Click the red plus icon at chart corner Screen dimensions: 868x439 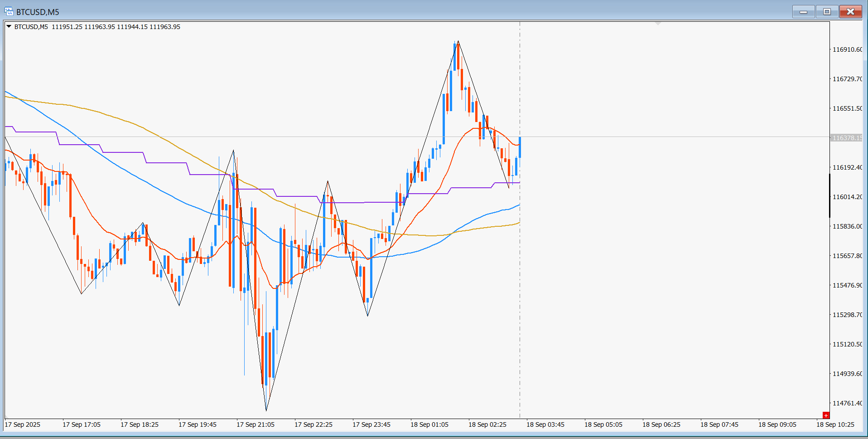click(x=826, y=415)
